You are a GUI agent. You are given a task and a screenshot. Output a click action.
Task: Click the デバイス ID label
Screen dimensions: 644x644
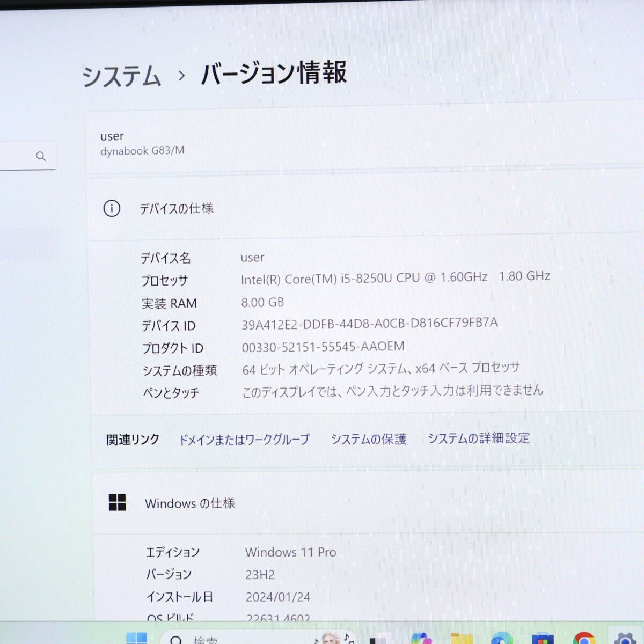[x=169, y=326]
